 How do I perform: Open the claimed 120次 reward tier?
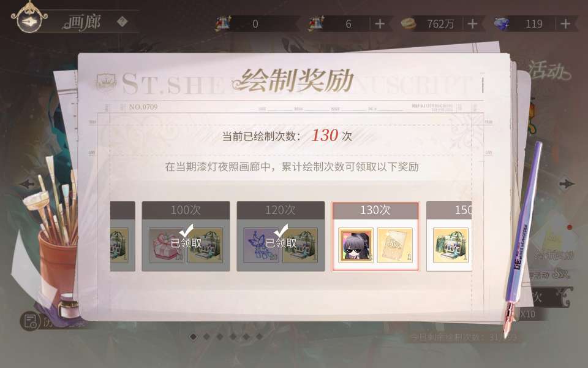[x=281, y=236]
